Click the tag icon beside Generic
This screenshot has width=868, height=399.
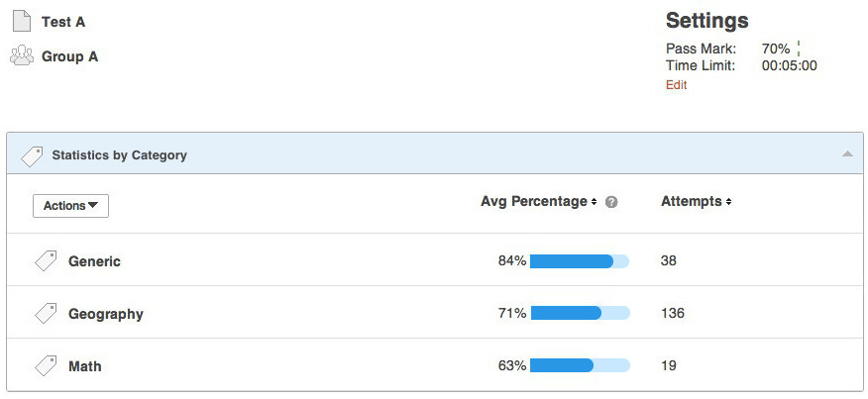[46, 261]
